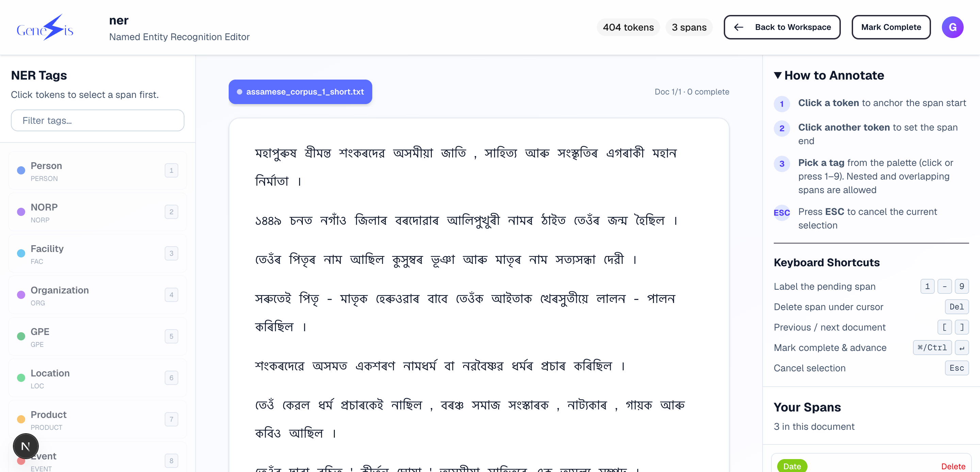Collapse the How to Annotate section
The height and width of the screenshot is (472, 980).
829,75
